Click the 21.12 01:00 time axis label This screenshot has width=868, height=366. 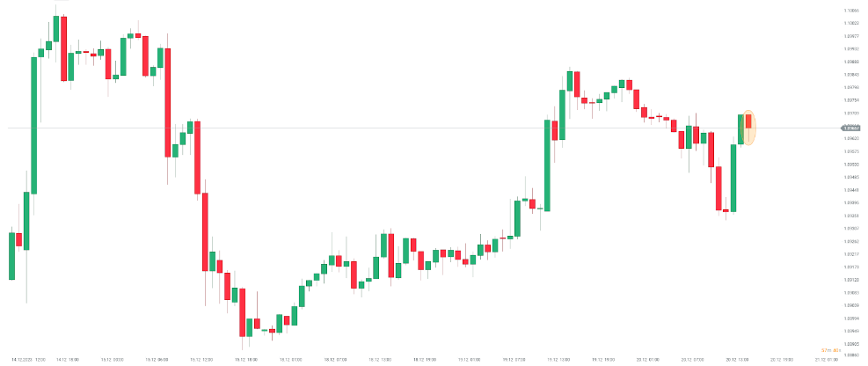828,360
